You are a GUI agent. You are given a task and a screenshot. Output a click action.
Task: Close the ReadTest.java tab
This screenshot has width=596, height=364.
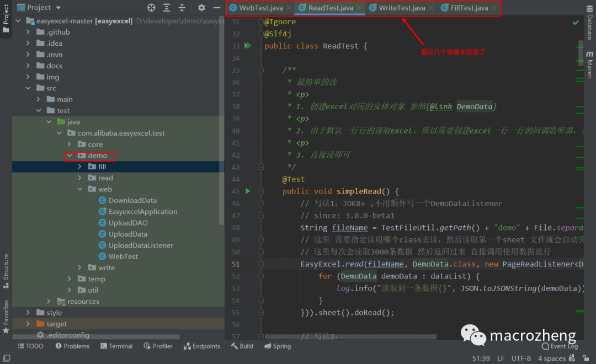click(359, 8)
